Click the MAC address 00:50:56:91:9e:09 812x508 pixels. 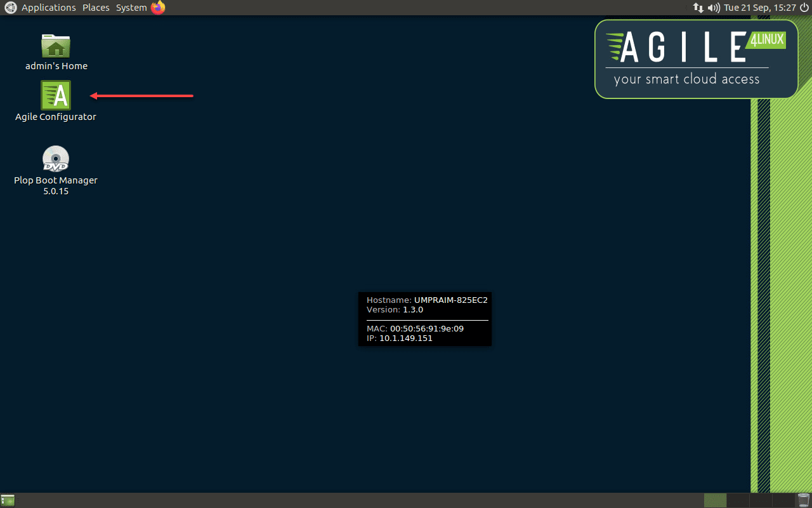point(427,329)
